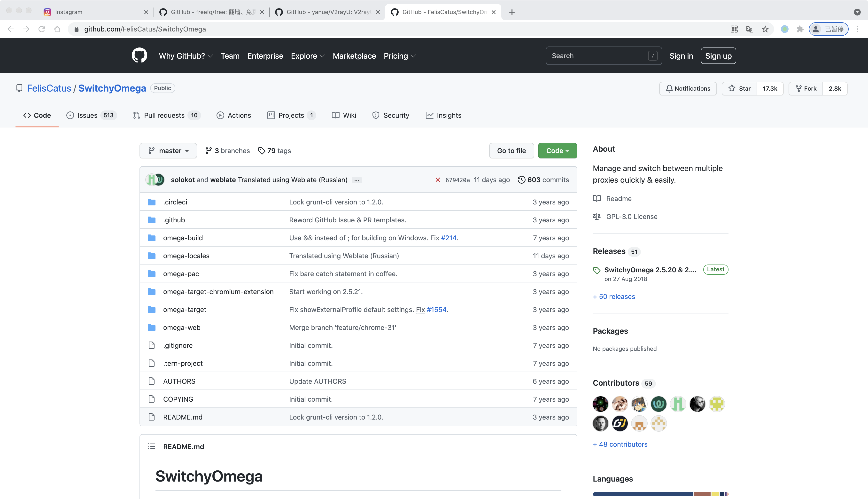Close the Instagram tab
This screenshot has width=868, height=499.
click(146, 12)
